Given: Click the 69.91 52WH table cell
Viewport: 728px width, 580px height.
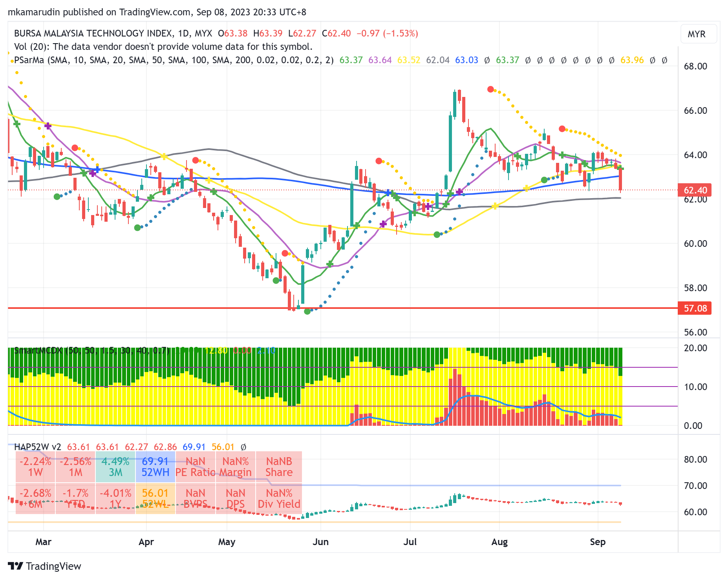Looking at the screenshot, I should click(x=155, y=467).
